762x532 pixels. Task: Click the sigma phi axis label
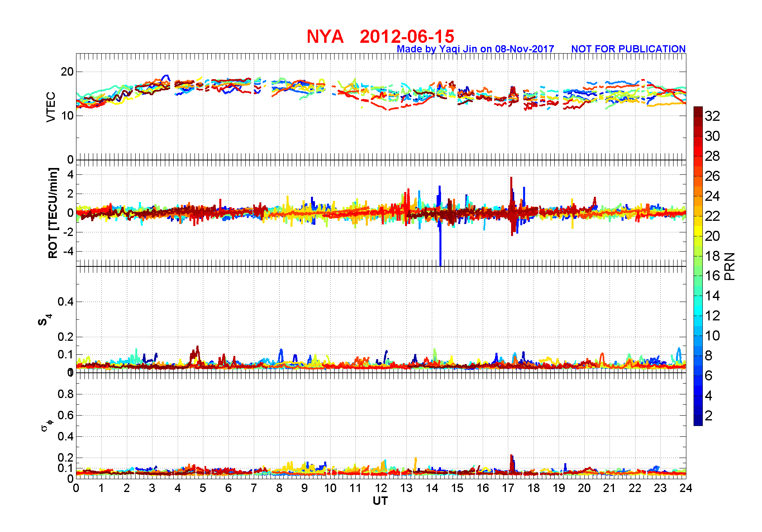pos(47,425)
